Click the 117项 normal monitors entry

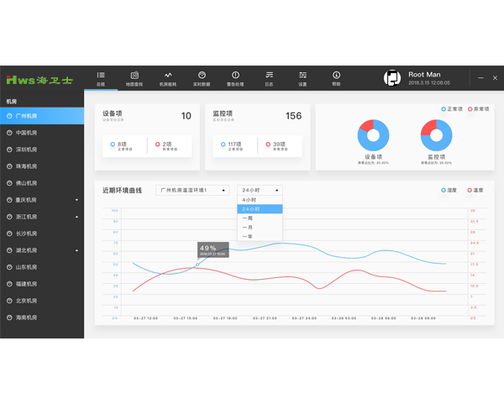232,146
